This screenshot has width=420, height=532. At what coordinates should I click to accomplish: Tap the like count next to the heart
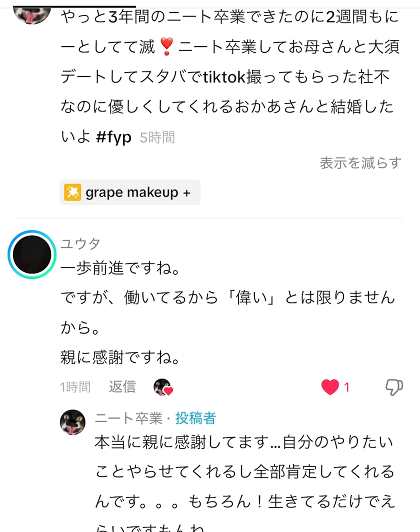coord(347,387)
